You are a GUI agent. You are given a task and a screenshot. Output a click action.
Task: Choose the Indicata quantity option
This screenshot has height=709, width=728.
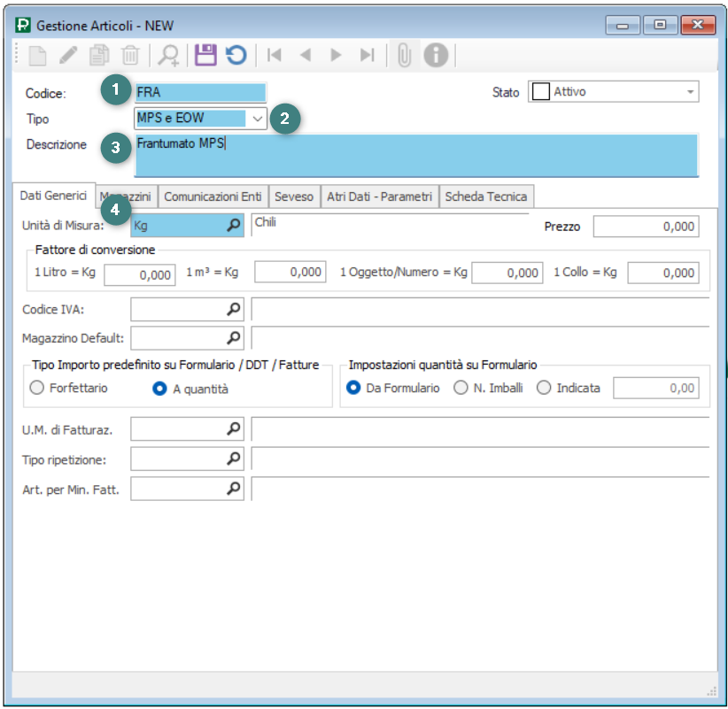(x=544, y=388)
